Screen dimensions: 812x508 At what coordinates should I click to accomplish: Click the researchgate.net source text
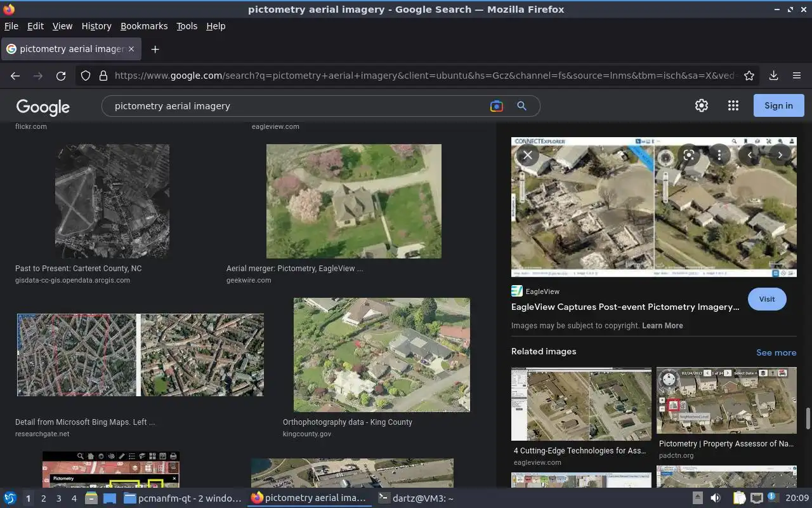click(43, 434)
